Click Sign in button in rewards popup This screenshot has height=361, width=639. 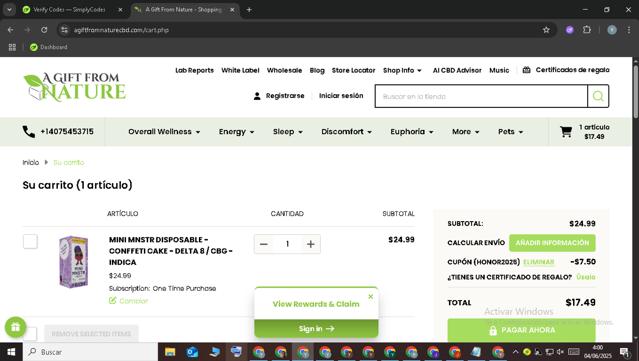316,328
